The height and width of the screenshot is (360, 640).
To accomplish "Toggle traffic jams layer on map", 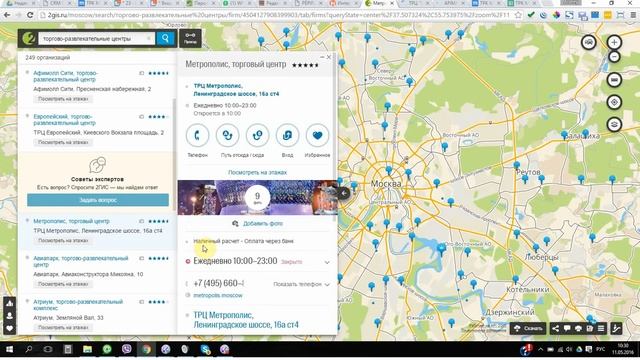I will [588, 42].
